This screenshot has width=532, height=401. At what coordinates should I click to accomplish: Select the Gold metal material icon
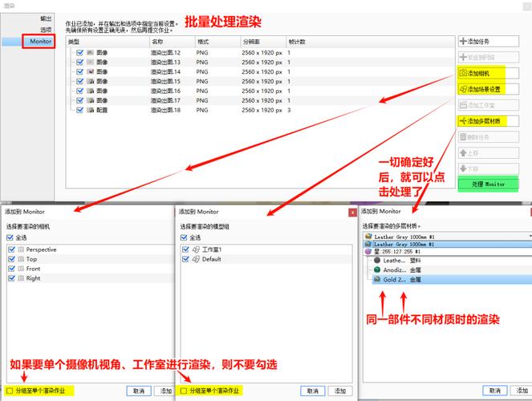tap(377, 280)
